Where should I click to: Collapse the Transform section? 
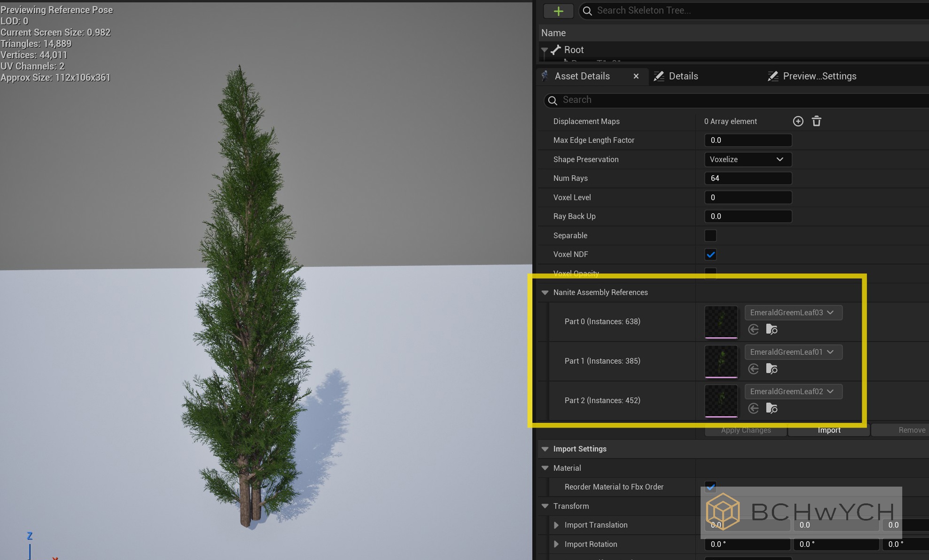(545, 506)
